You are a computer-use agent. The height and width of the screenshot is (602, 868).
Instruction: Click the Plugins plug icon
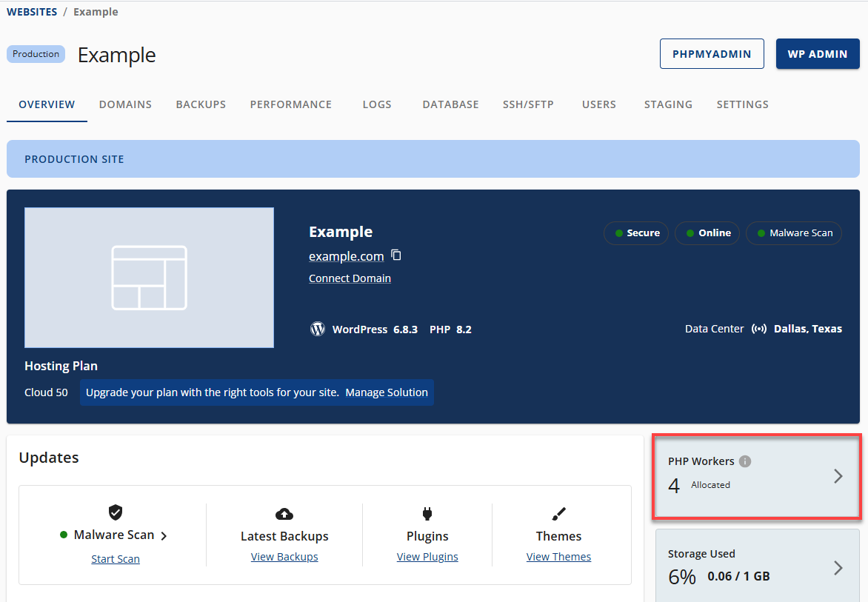[427, 512]
